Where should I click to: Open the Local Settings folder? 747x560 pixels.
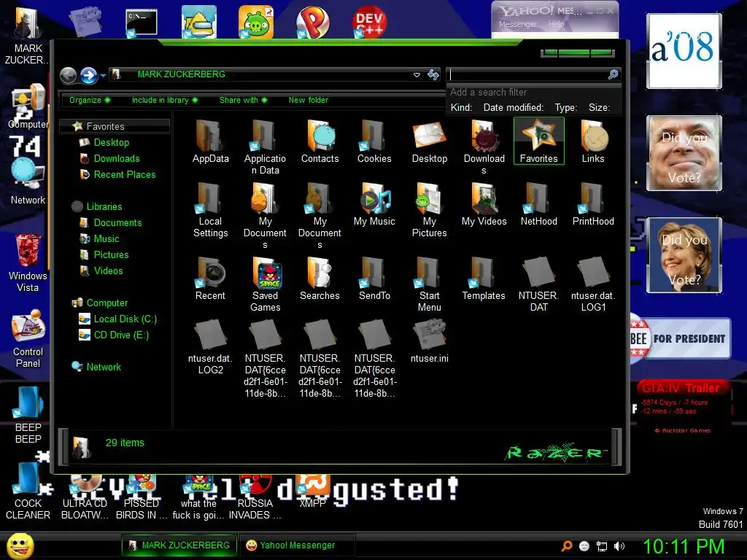click(210, 210)
